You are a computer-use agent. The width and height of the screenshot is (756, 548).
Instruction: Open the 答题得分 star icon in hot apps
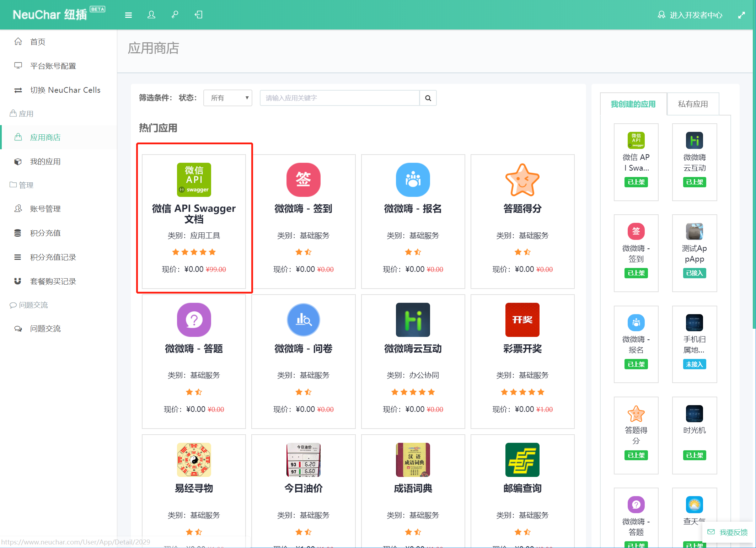tap(522, 180)
